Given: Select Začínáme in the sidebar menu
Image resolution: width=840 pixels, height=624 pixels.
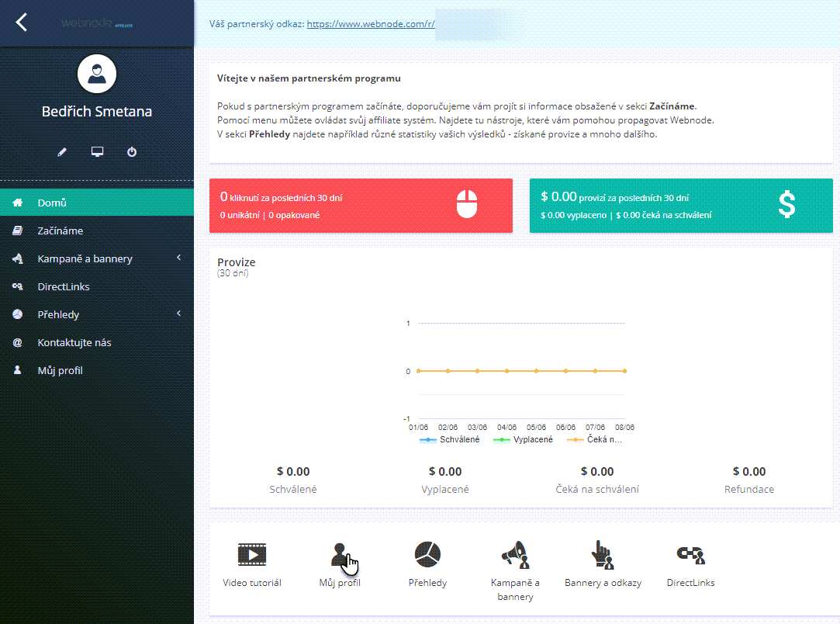Looking at the screenshot, I should [x=60, y=231].
